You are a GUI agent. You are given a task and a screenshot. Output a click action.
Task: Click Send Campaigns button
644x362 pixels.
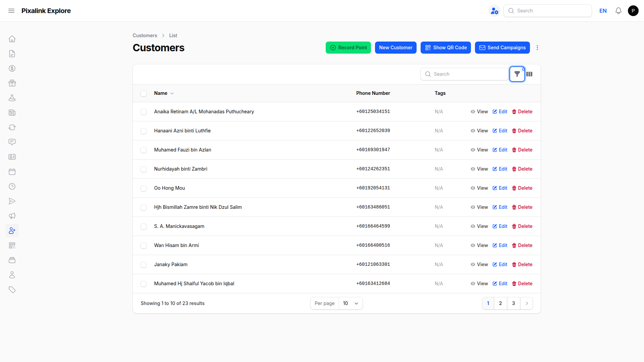[x=502, y=48]
